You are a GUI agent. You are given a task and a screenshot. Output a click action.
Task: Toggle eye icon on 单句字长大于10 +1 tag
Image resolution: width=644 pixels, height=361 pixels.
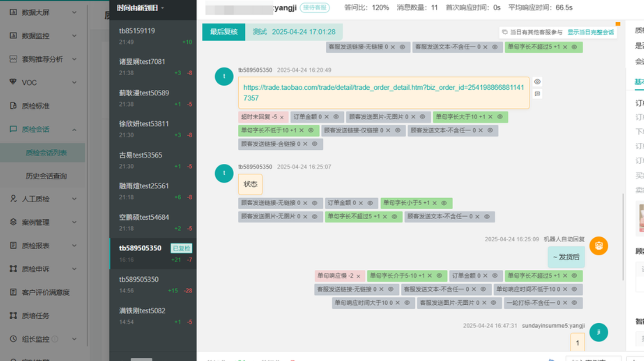[500, 117]
